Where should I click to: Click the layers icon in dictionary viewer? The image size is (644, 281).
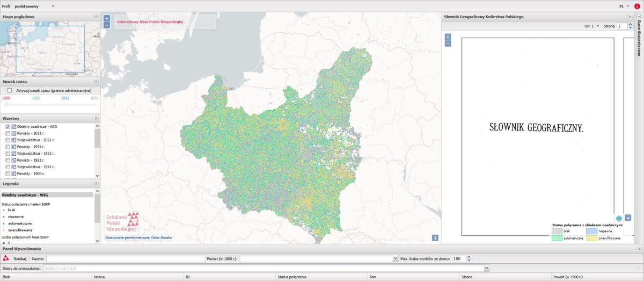click(619, 218)
